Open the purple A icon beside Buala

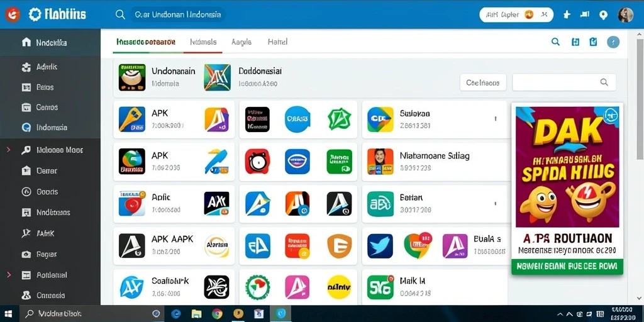pyautogui.click(x=455, y=246)
